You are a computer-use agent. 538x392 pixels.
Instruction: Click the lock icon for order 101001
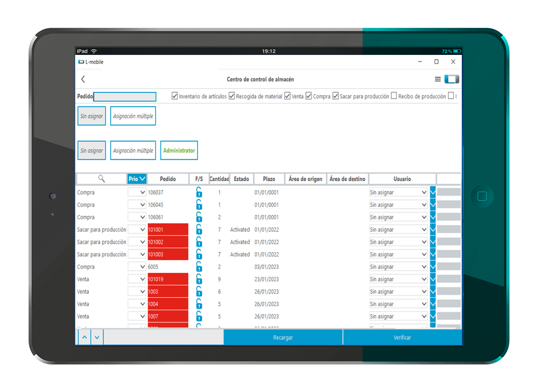pos(199,230)
